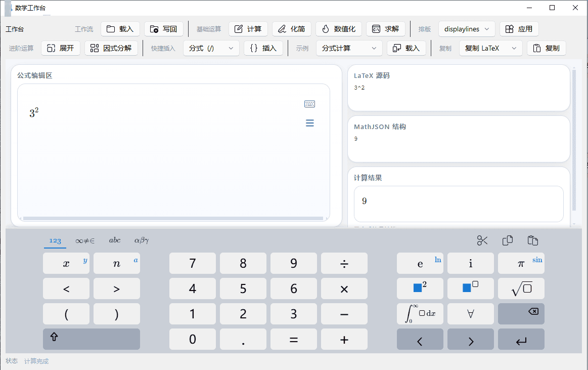Open the hamburger menu in formula editor
The image size is (588, 370).
(x=309, y=123)
